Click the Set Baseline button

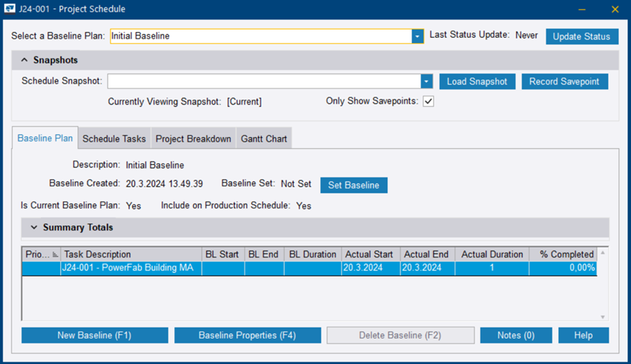tap(354, 185)
